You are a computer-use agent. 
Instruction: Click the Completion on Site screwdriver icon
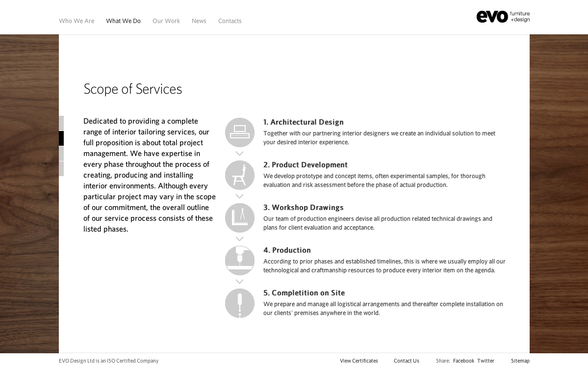point(240,303)
